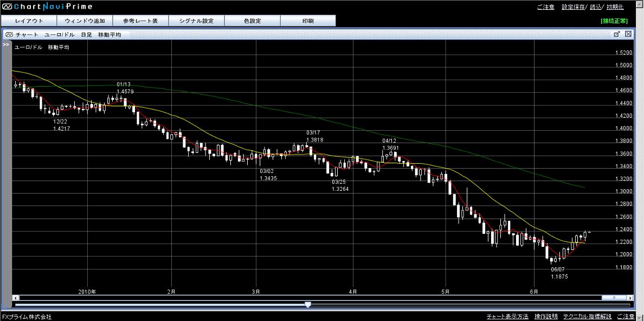Click the FXプライム株式会社 footer text
Image resolution: width=644 pixels, height=321 pixels.
(x=27, y=317)
